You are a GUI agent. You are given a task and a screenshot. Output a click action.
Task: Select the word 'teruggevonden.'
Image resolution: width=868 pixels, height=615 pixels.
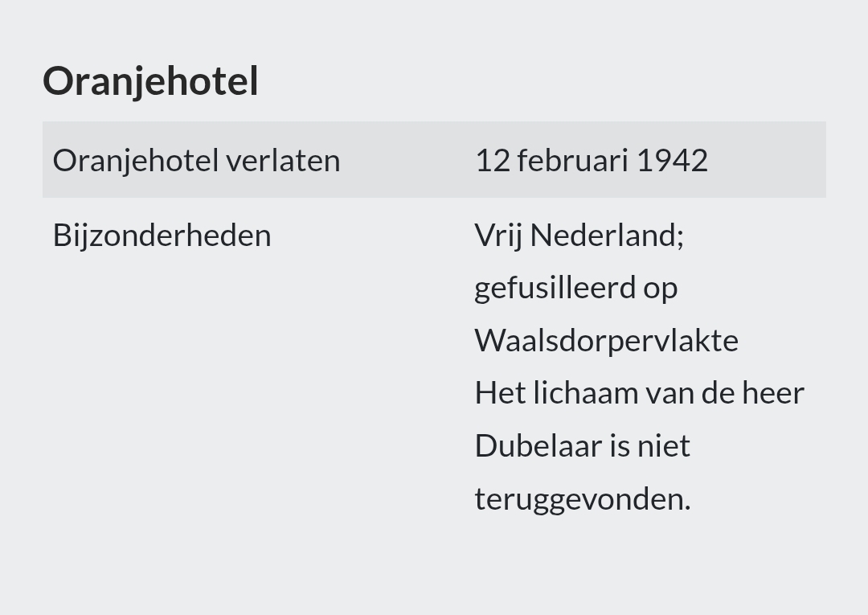click(583, 498)
